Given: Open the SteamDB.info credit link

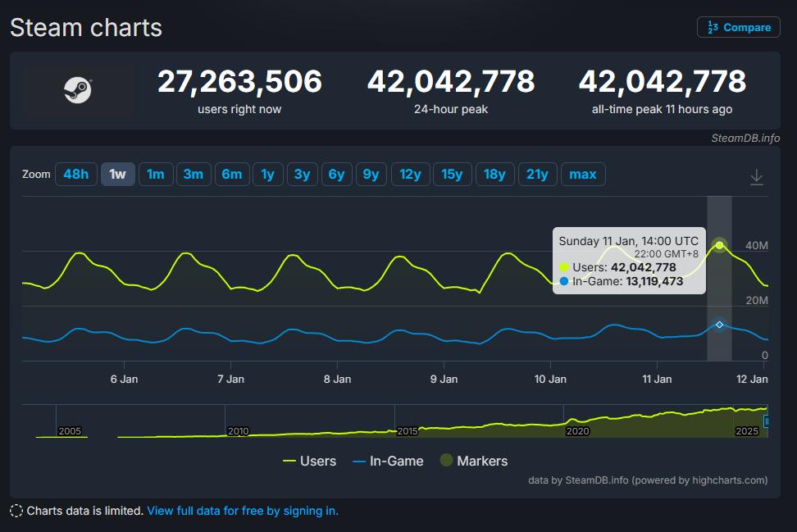Looking at the screenshot, I should pos(745,138).
